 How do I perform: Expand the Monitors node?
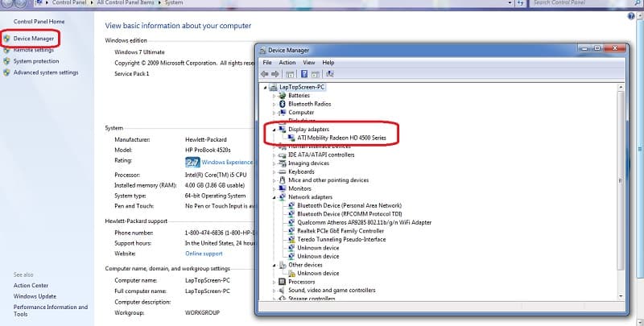tap(275, 189)
